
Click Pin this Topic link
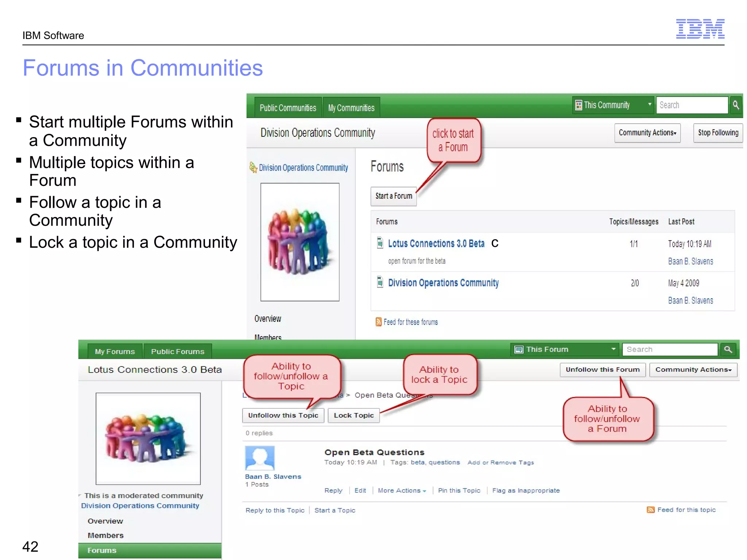[459, 491]
